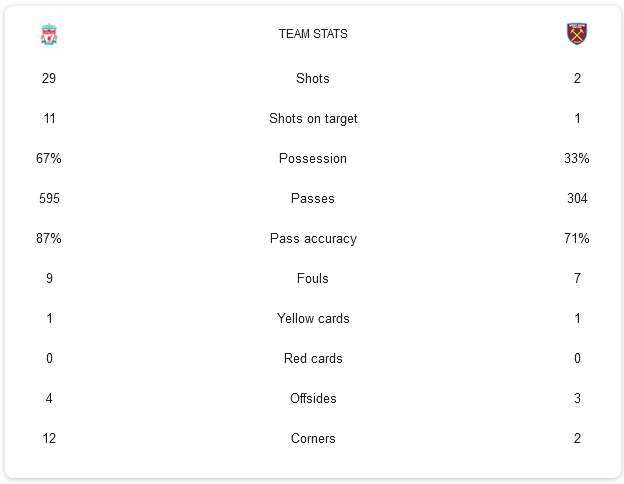The width and height of the screenshot is (624, 484).
Task: Select the Possession stat label
Action: point(313,158)
